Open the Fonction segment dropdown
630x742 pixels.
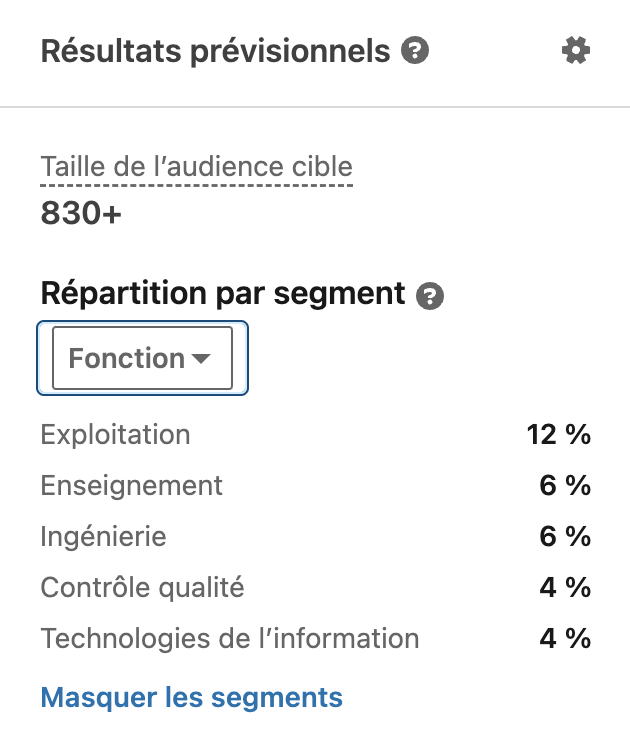(x=141, y=358)
